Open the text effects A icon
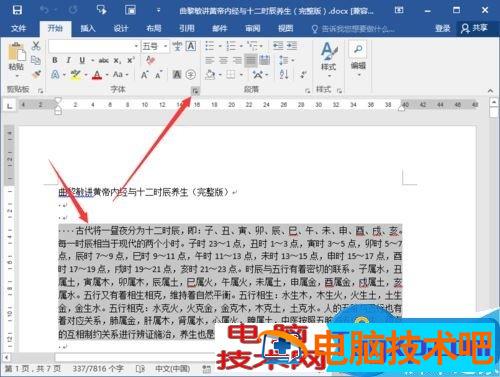500x377 pixels. coord(55,74)
